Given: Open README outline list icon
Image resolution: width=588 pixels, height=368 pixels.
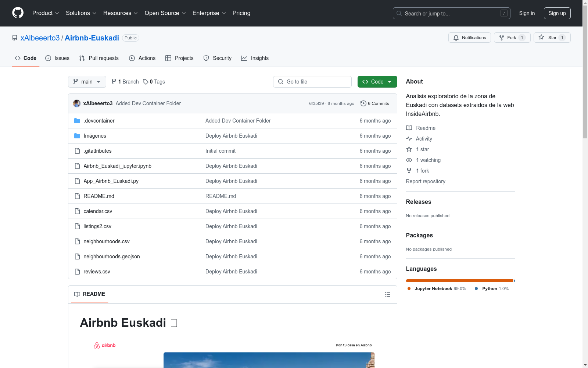Looking at the screenshot, I should click(387, 294).
